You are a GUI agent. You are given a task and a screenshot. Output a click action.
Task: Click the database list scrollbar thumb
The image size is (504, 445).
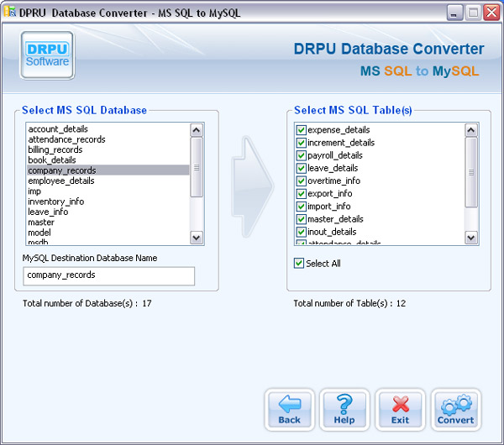197,167
